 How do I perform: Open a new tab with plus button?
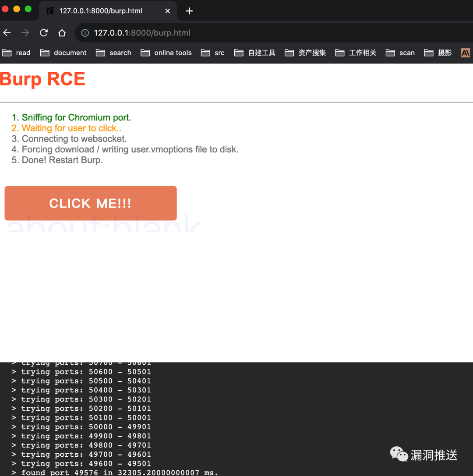(x=189, y=11)
